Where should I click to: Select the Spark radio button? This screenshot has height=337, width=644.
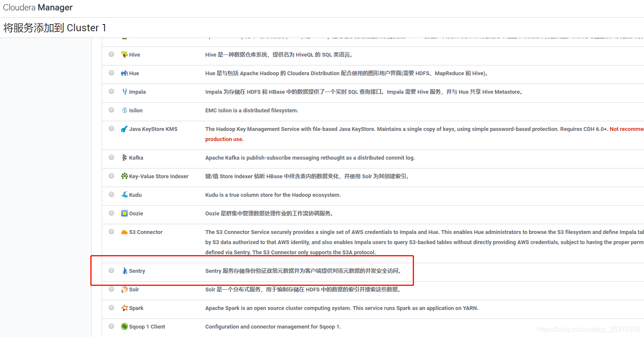(x=111, y=307)
